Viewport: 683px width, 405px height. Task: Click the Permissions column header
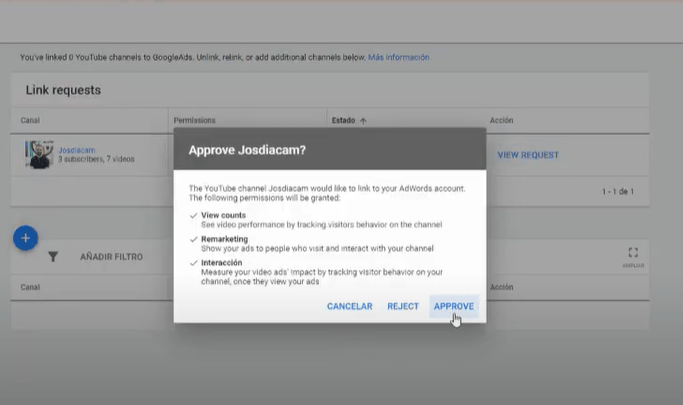coord(194,120)
